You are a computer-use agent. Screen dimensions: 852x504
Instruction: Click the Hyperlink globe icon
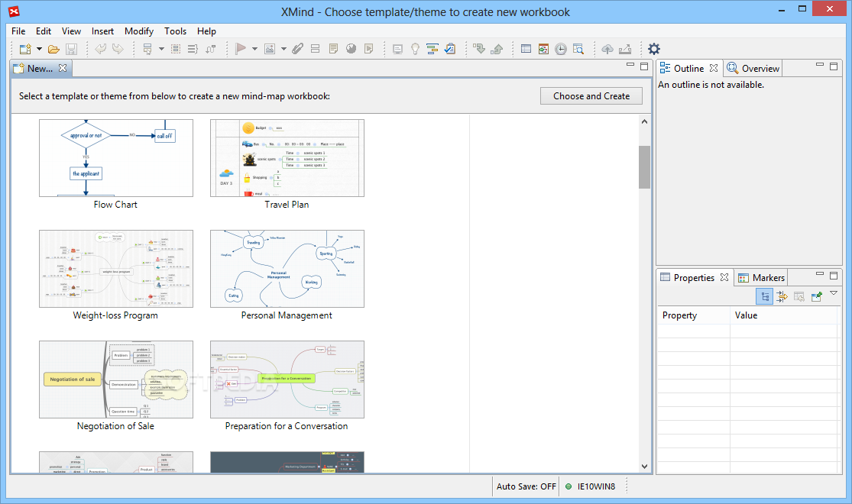point(351,49)
